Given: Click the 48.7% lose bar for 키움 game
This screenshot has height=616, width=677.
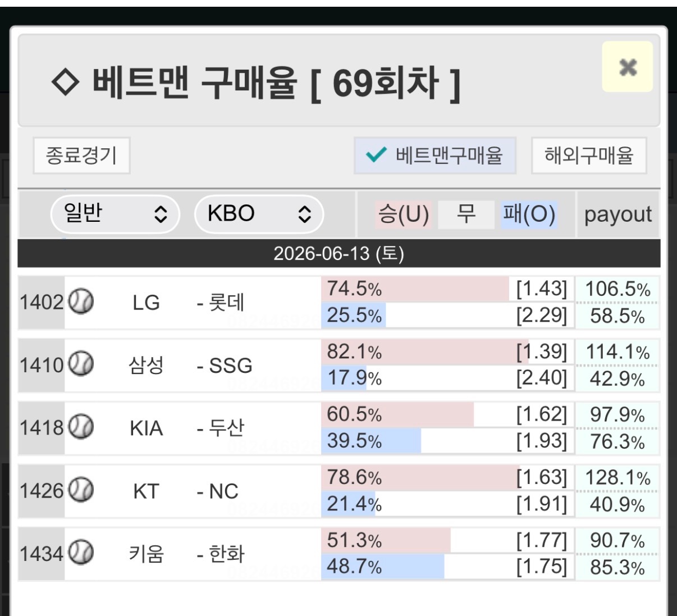Looking at the screenshot, I should [x=383, y=567].
